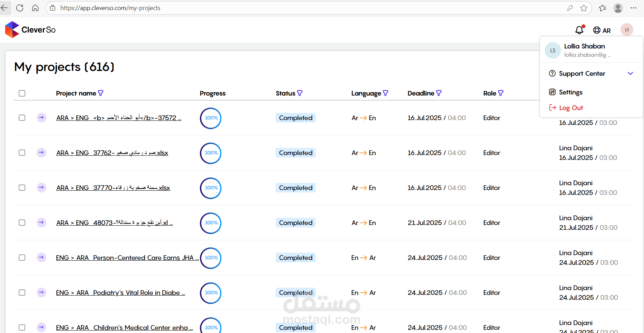644x333 pixels.
Task: Click Completed status of 48073 project
Action: point(296,223)
